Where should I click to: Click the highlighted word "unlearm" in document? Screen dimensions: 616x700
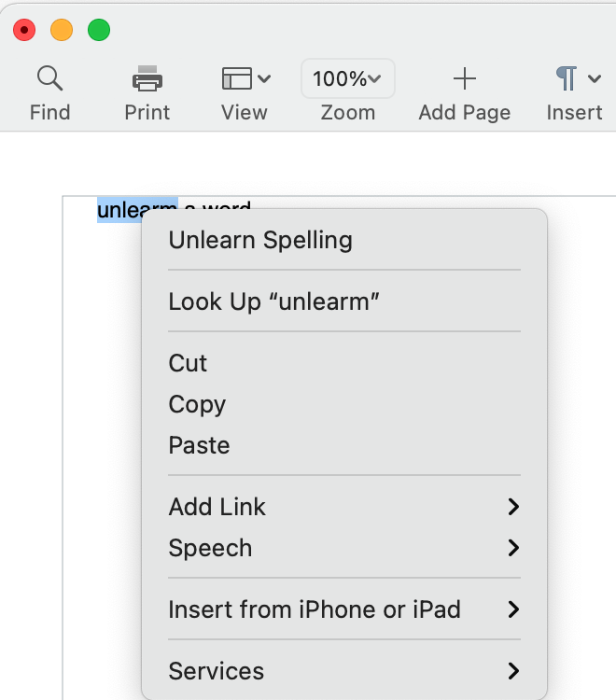coord(119,210)
